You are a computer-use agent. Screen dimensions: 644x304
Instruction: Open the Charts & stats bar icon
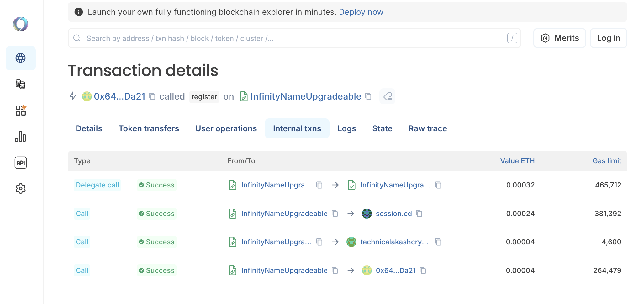(21, 137)
